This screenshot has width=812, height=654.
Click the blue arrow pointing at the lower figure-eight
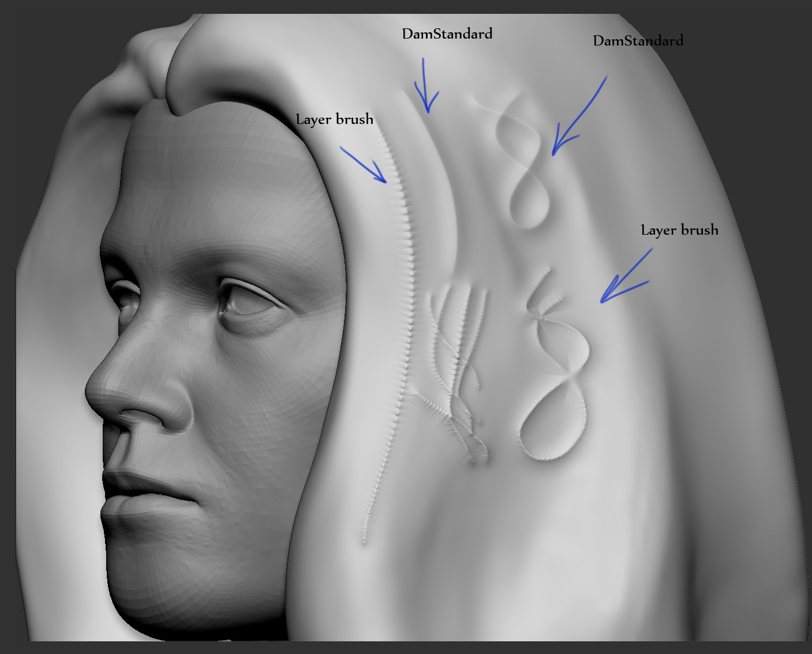[626, 276]
